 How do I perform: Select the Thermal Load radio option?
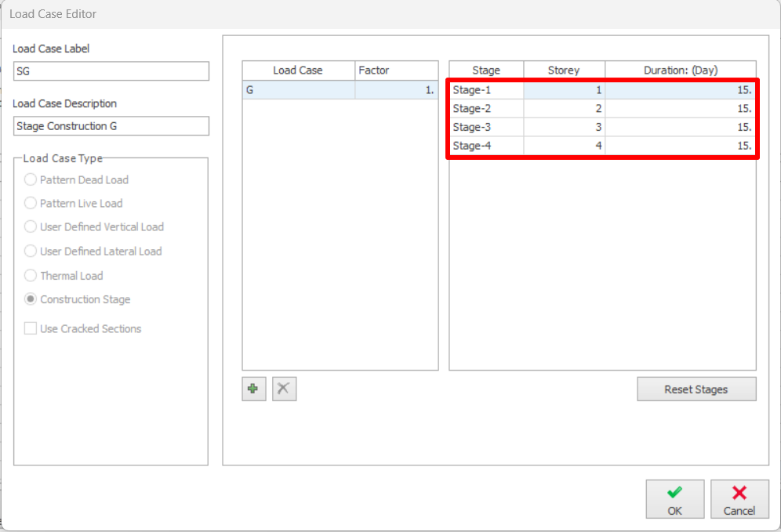point(31,276)
